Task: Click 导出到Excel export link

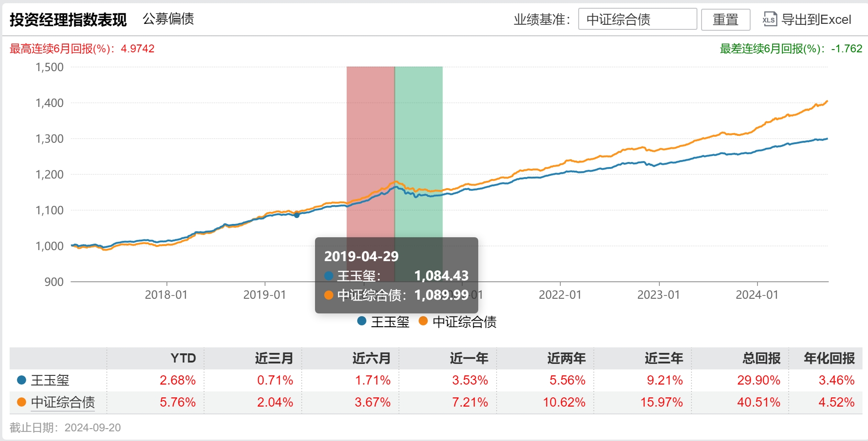Action: [816, 19]
